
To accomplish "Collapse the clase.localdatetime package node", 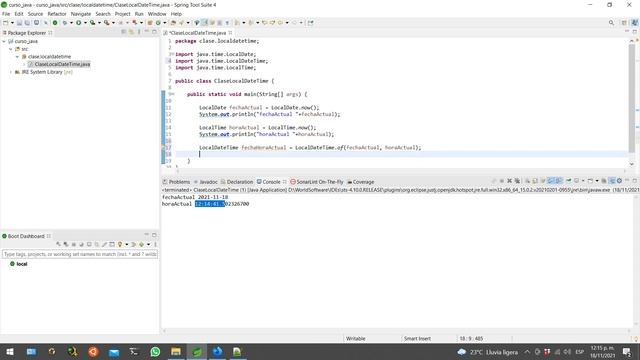I will [17, 57].
